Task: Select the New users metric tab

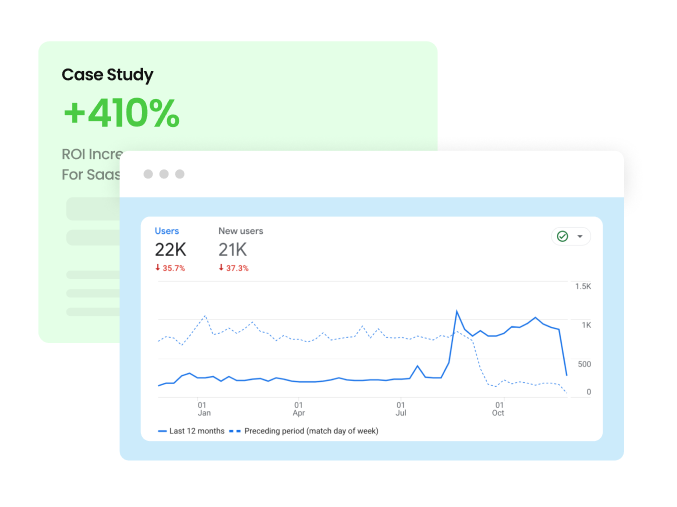Action: point(241,231)
